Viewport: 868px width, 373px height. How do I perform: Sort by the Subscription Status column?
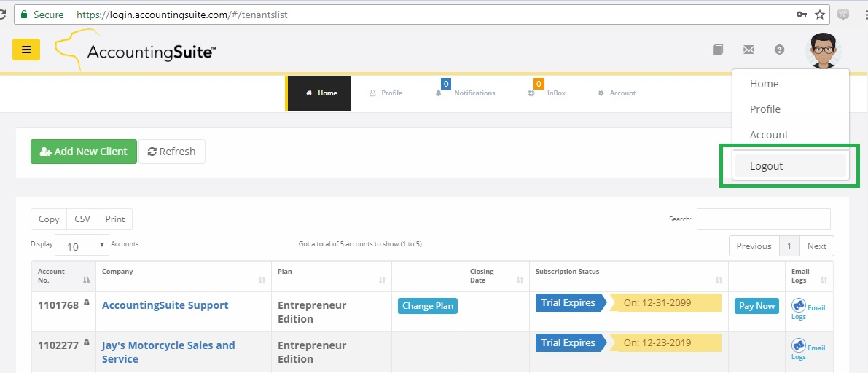(x=629, y=275)
